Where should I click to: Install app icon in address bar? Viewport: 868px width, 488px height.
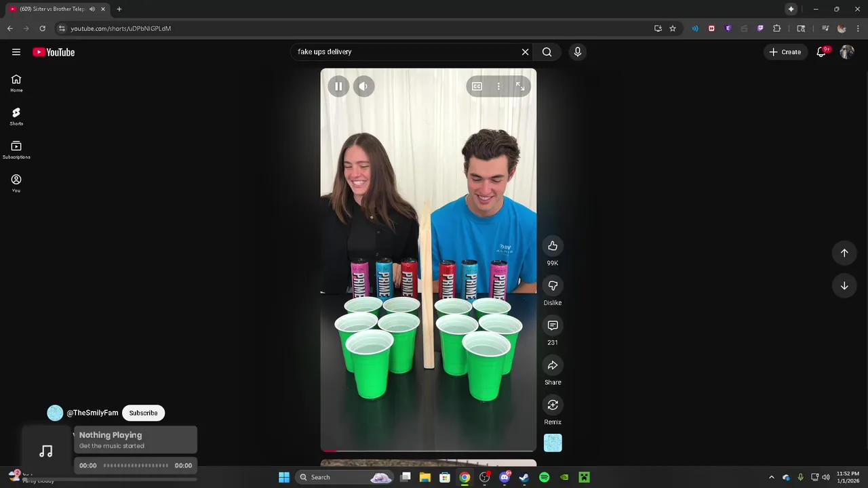(x=658, y=28)
